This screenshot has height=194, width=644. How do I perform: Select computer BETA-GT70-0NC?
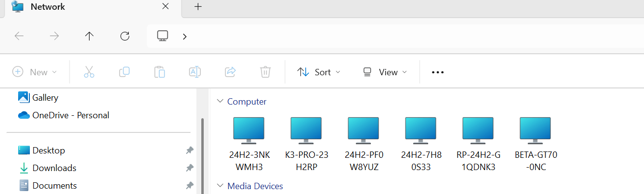[x=536, y=144]
